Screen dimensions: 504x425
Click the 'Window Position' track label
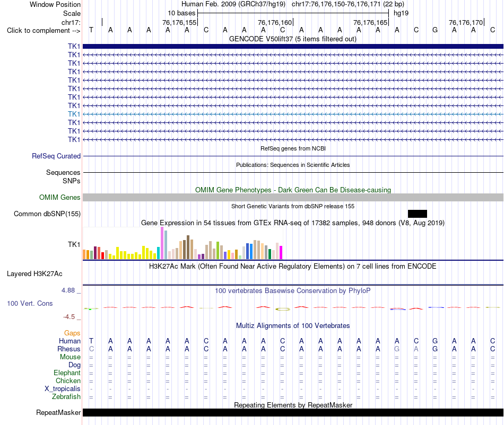pos(55,4)
